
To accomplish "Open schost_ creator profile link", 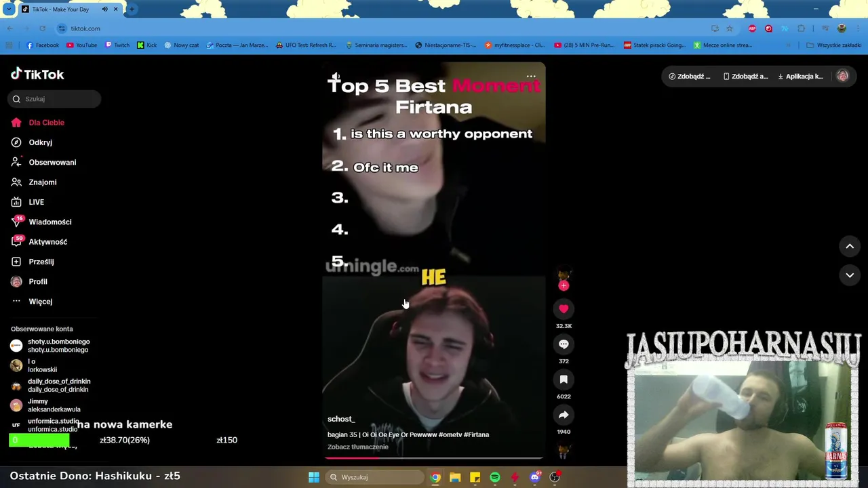I will (341, 420).
